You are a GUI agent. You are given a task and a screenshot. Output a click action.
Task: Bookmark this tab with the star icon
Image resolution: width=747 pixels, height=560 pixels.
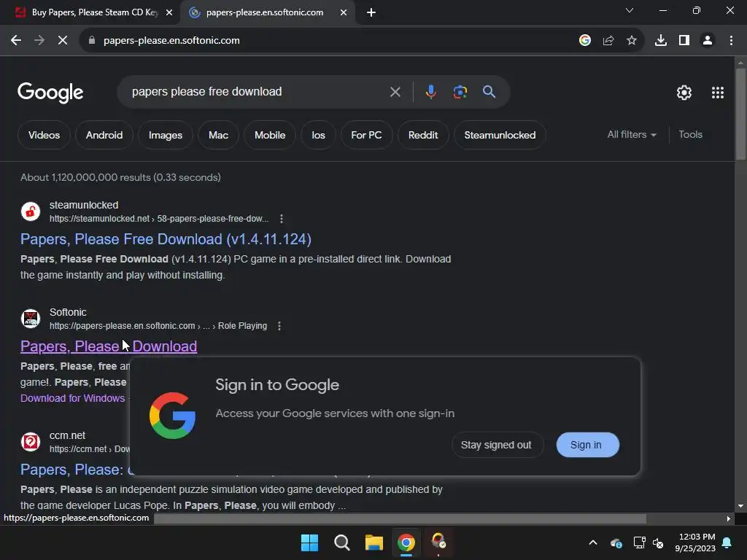click(x=632, y=41)
